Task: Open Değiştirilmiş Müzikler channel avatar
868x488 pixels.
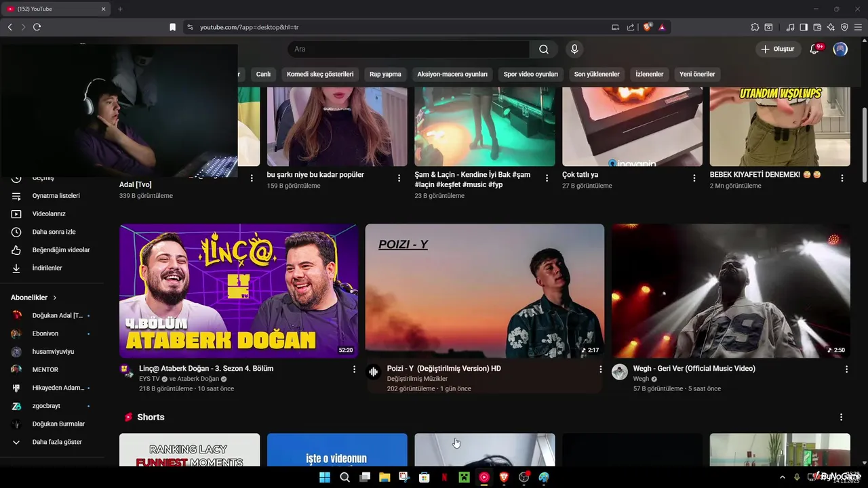Action: [373, 371]
